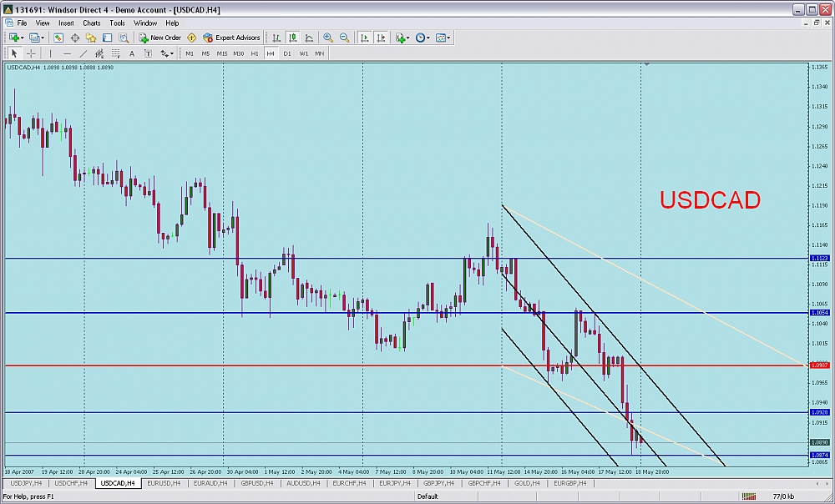Screen dimensions: 835x504
Task: Enable the chart shift toggle
Action: click(x=381, y=38)
